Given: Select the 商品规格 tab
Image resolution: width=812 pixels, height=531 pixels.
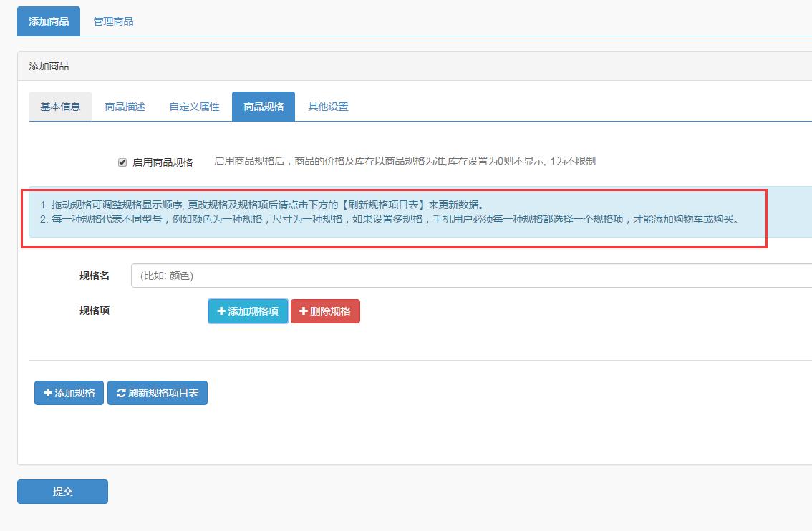Looking at the screenshot, I should [263, 106].
